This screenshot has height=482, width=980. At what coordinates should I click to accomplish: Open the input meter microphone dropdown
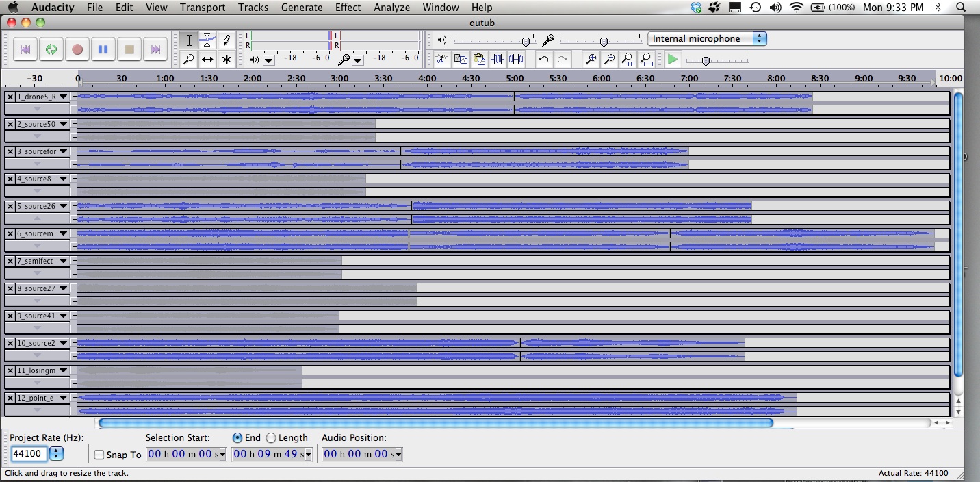pyautogui.click(x=358, y=60)
